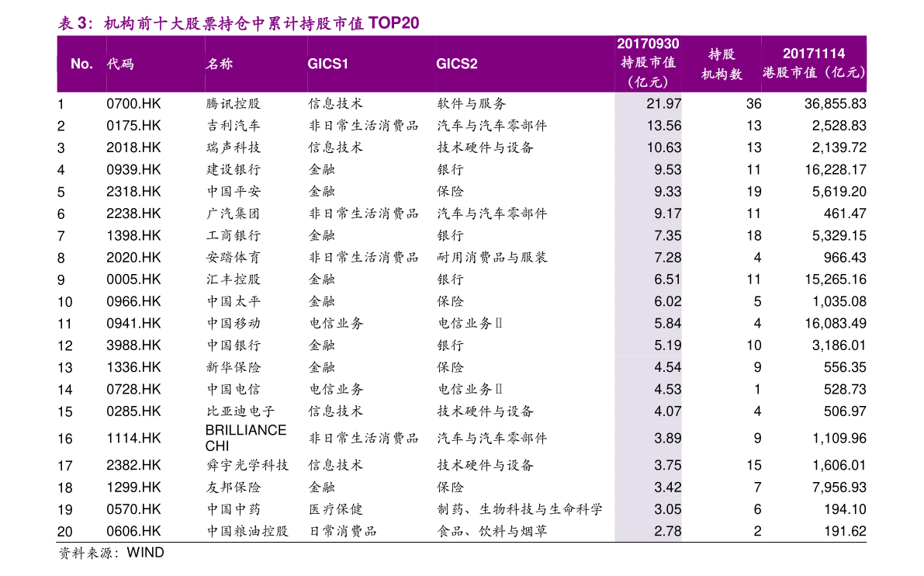Select stock code 2382.HK

(133, 466)
